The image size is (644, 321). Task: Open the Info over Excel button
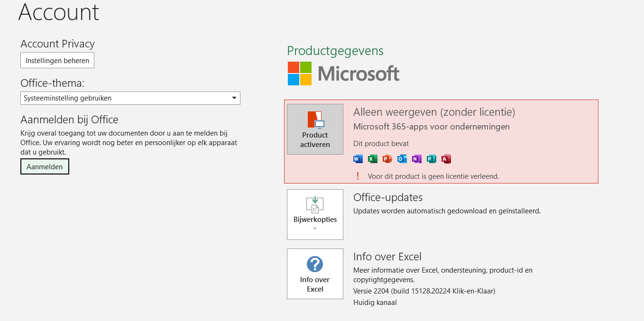coord(315,274)
